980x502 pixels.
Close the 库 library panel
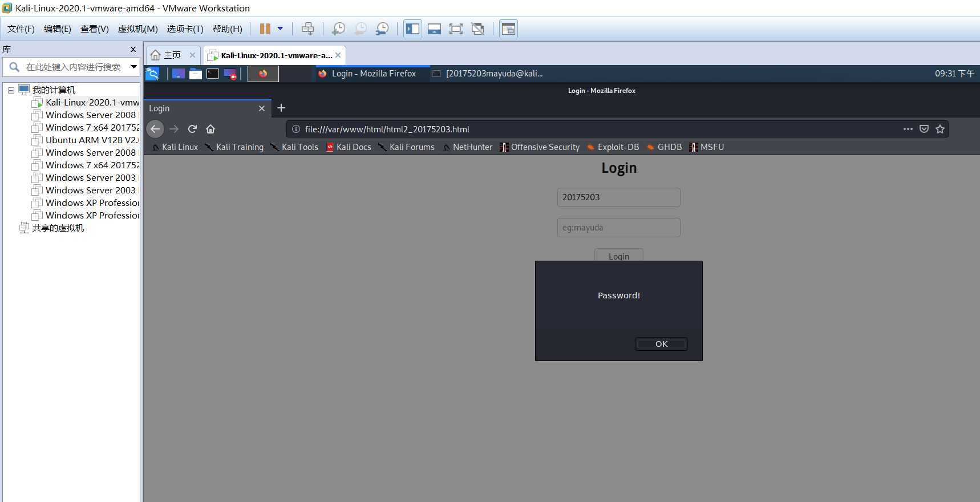133,50
